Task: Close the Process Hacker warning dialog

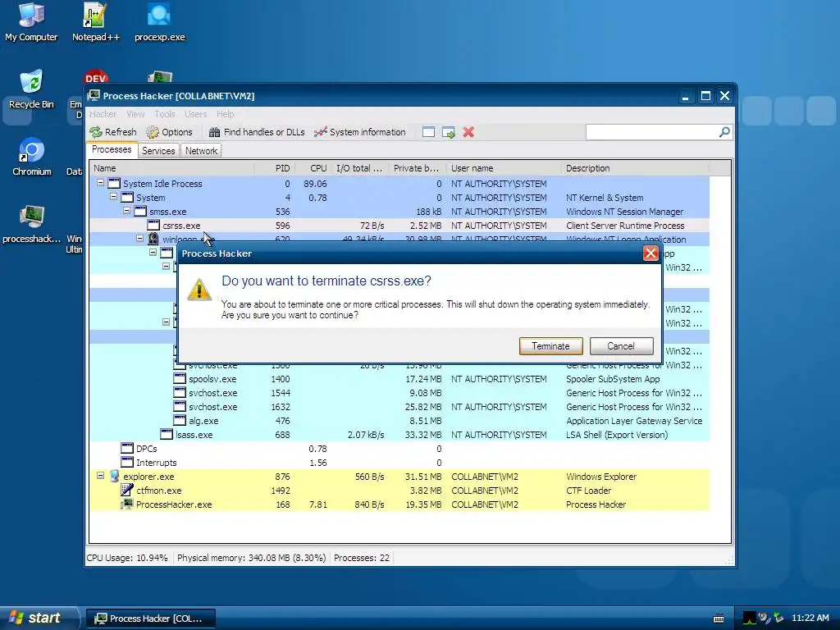Action: (x=651, y=253)
